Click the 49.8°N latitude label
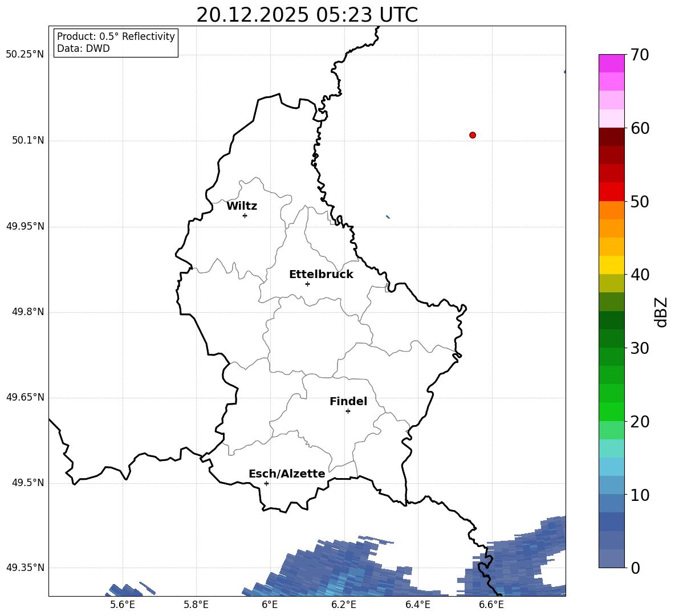Image resolution: width=675 pixels, height=616 pixels. [x=28, y=312]
